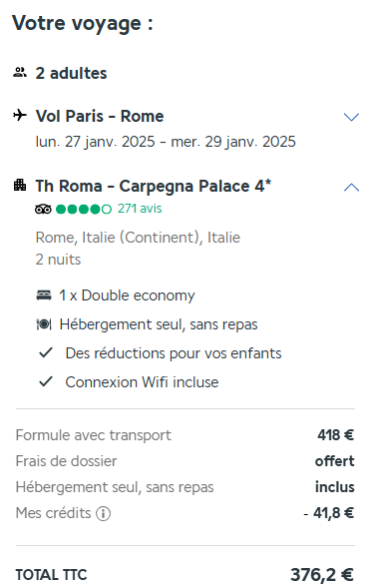This screenshot has height=588, width=366.
Task: Collapse the Th Roma Carpegna Palace section
Action: tap(351, 187)
